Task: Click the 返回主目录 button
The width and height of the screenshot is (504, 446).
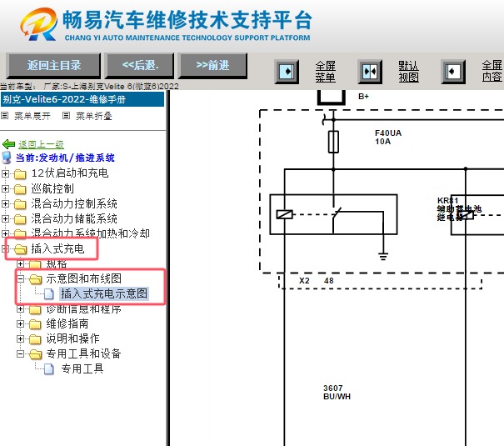Action: pos(53,66)
